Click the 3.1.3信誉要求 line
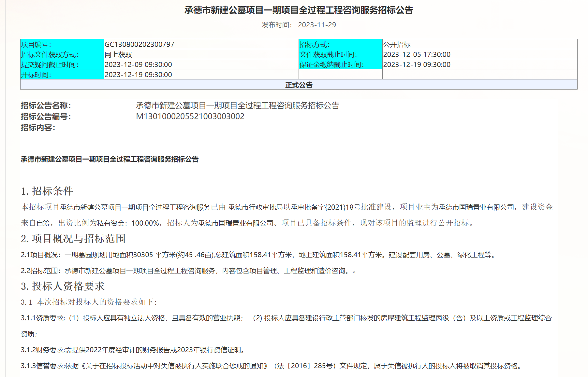588x377 pixels. [271, 366]
